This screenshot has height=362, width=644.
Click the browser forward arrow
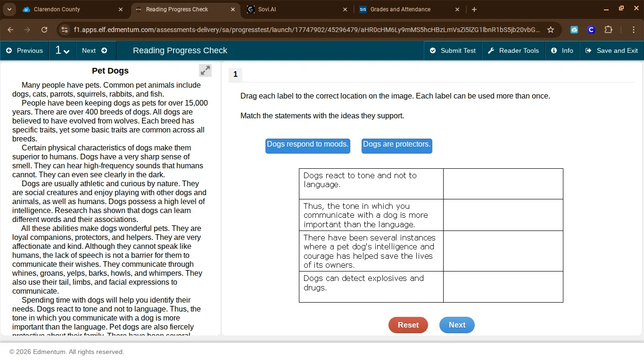(27, 30)
